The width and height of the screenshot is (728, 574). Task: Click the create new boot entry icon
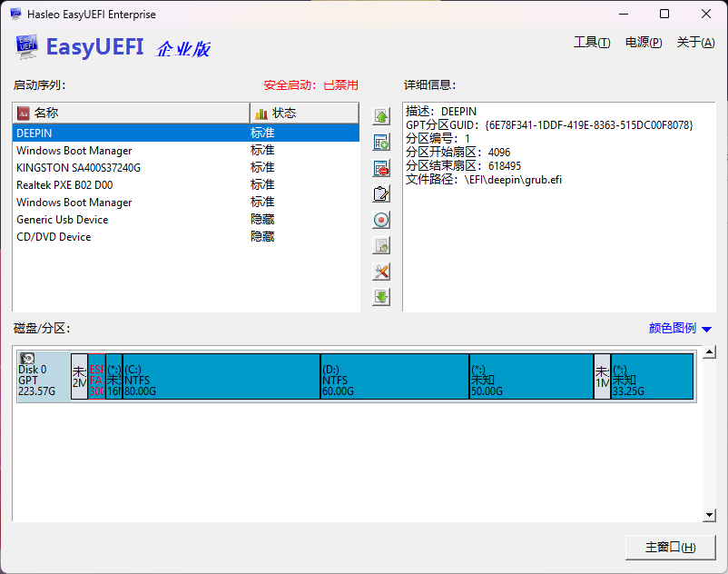(381, 142)
